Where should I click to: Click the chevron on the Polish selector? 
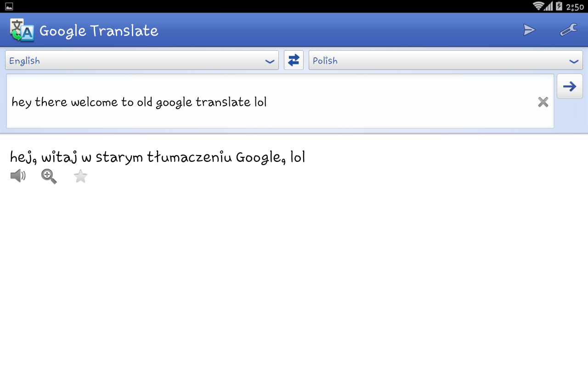click(573, 61)
